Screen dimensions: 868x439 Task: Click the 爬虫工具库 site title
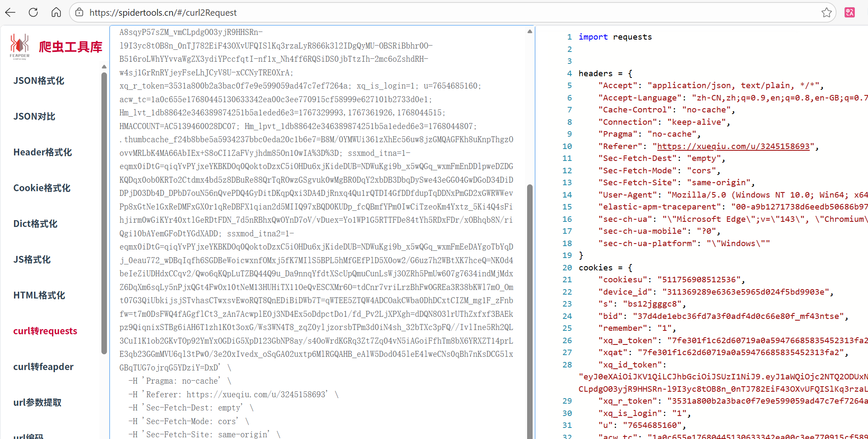(71, 47)
